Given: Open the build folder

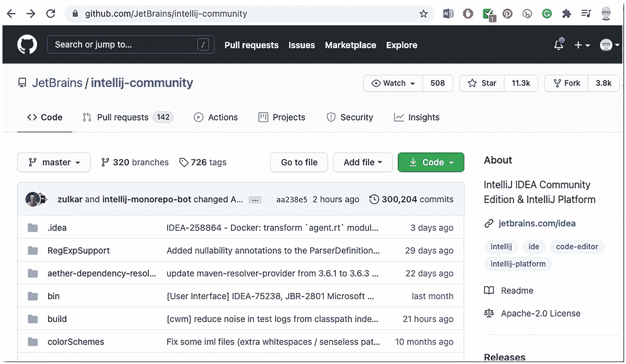Looking at the screenshot, I should click(57, 319).
